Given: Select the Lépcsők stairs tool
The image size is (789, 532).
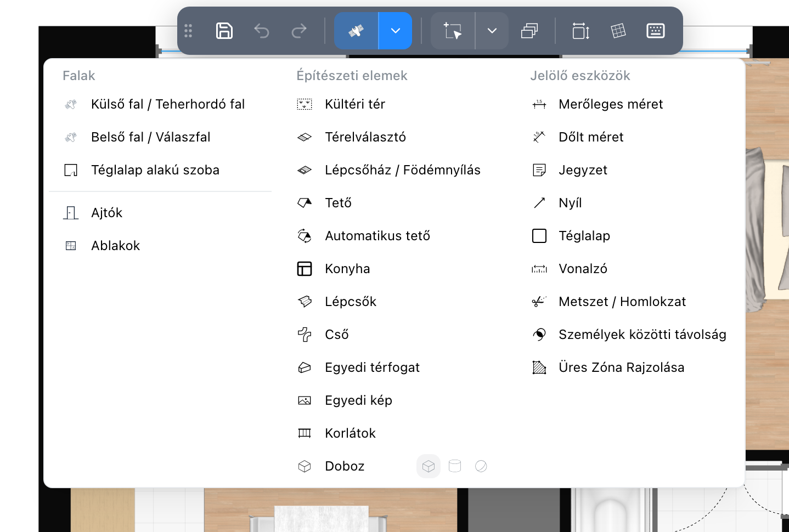Looking at the screenshot, I should point(394,302).
